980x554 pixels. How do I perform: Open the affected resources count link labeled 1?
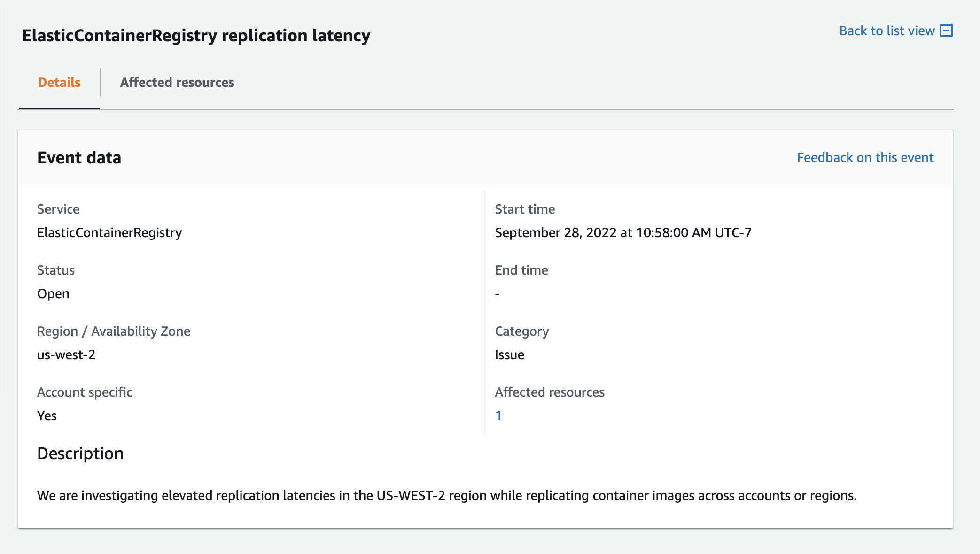pyautogui.click(x=498, y=415)
